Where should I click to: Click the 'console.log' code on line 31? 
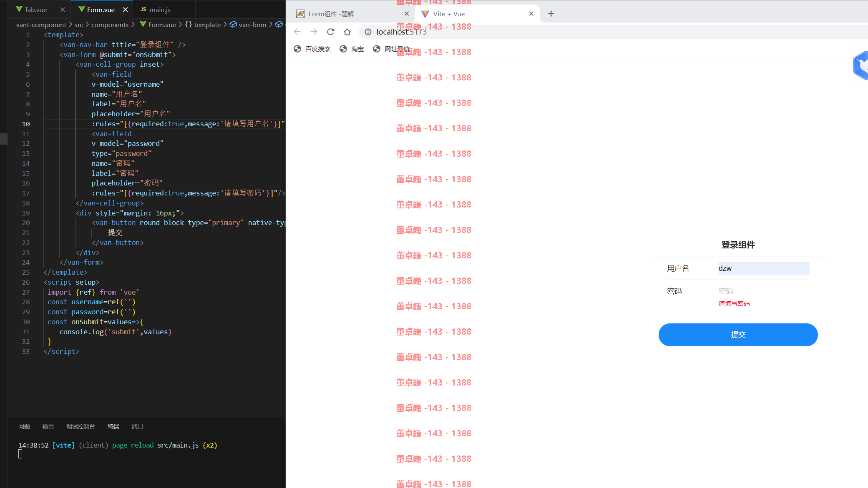click(81, 332)
